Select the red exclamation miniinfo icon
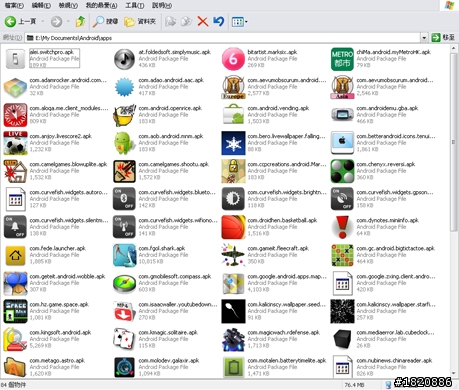This screenshot has height=390, width=459. [342, 227]
